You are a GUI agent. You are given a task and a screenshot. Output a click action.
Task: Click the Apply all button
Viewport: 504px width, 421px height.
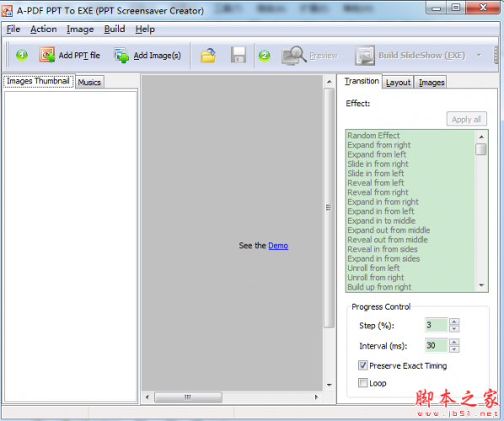click(466, 119)
